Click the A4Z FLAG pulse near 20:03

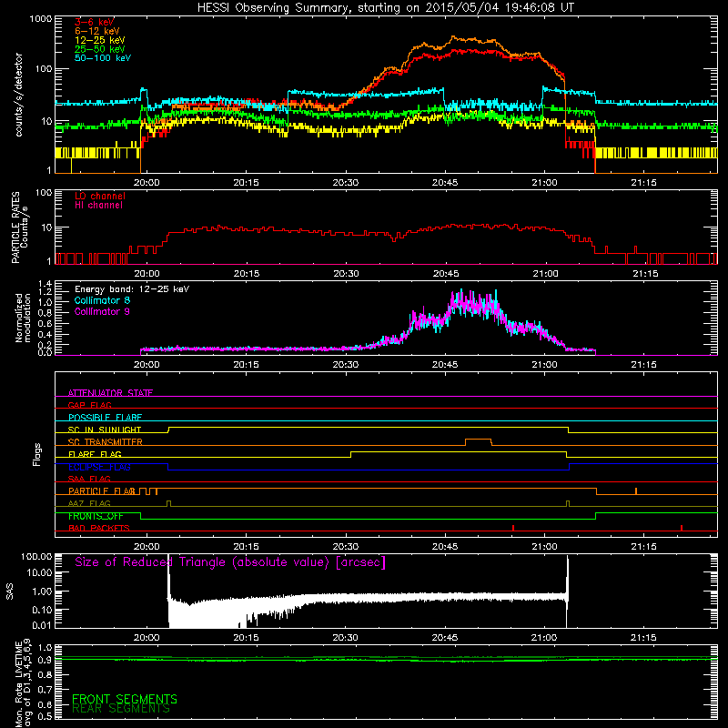coord(168,503)
